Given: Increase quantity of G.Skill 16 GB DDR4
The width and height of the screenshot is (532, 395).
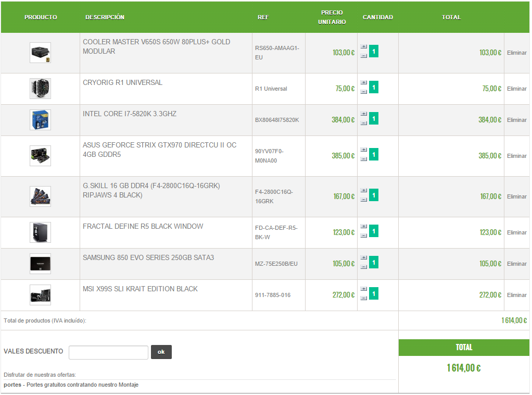Looking at the screenshot, I should pos(364,191).
